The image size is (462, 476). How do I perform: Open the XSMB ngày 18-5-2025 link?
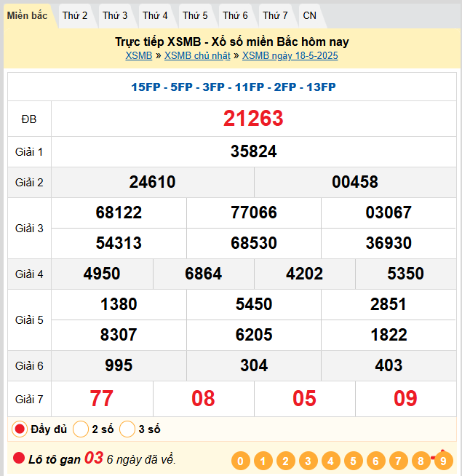290,56
